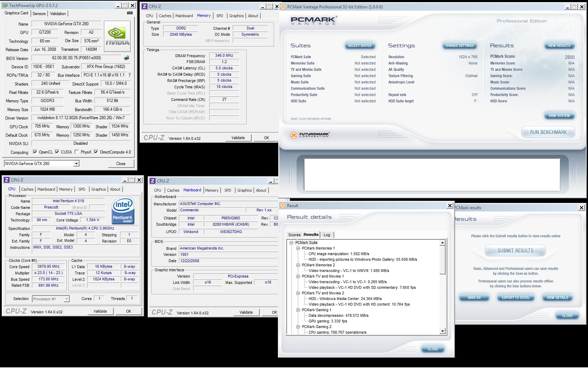
Task: Click the Bus Interface question mark icon
Action: pos(129,75)
